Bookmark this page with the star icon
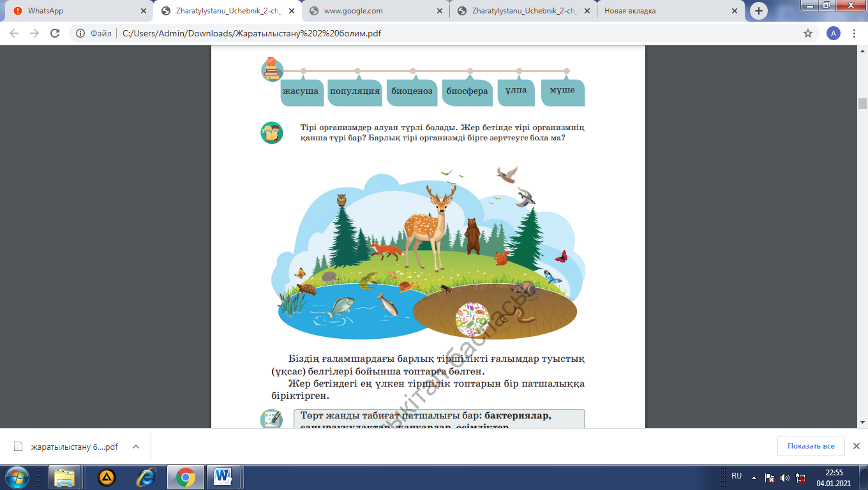 [808, 33]
